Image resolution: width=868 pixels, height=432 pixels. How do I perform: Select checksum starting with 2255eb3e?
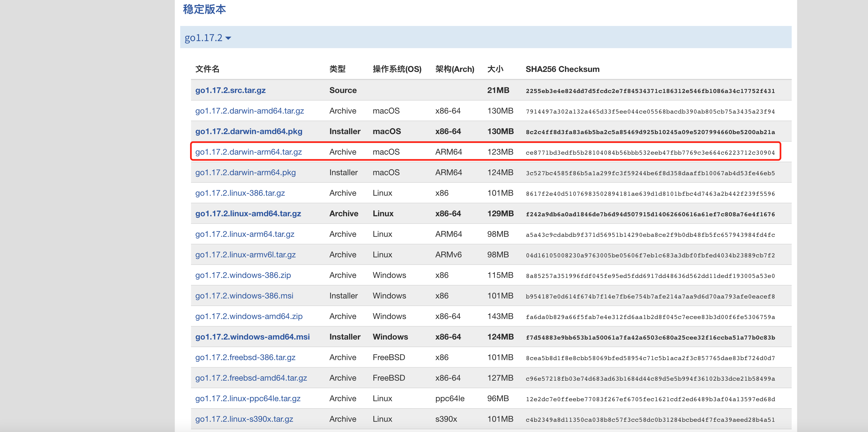coord(650,91)
